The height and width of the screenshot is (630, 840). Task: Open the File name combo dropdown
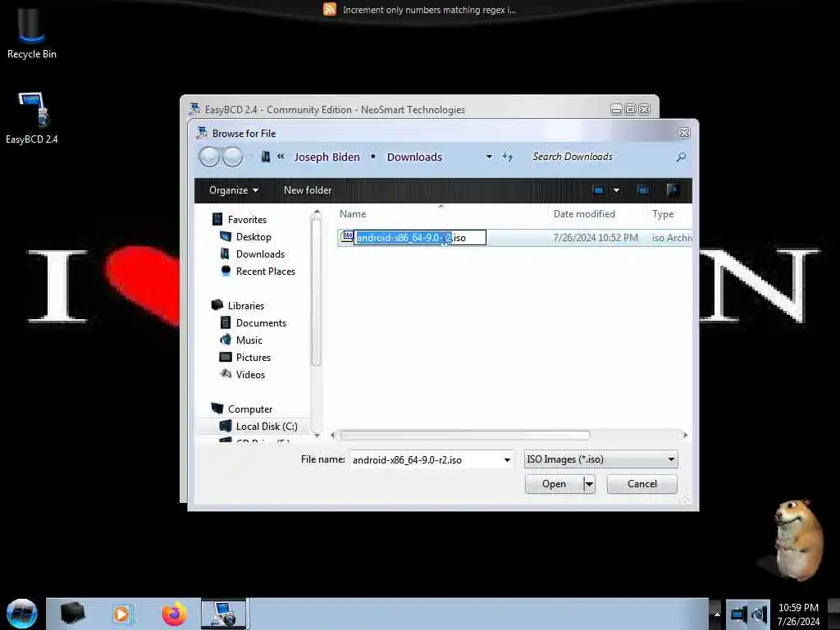click(x=507, y=459)
